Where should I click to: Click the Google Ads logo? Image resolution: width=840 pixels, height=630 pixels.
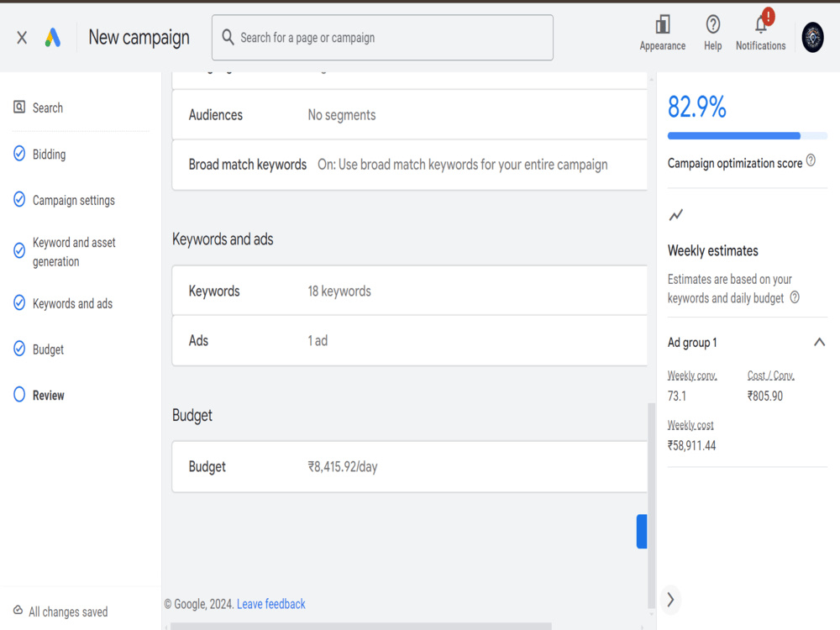pos(52,38)
